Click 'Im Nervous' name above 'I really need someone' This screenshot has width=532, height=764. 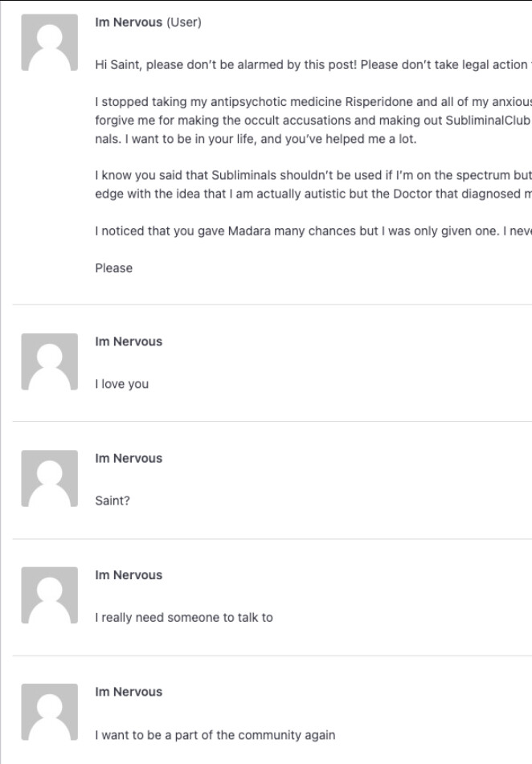(x=129, y=575)
